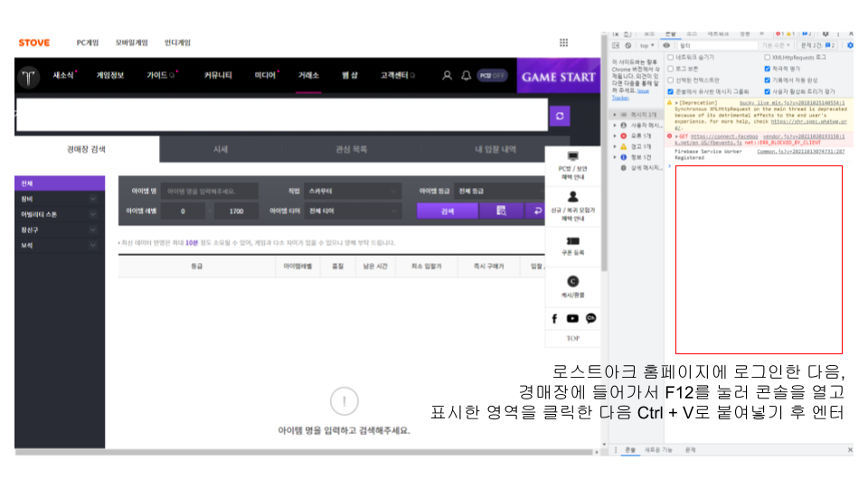Click the purple refresh icon button
The image size is (868, 488).
pyautogui.click(x=560, y=116)
